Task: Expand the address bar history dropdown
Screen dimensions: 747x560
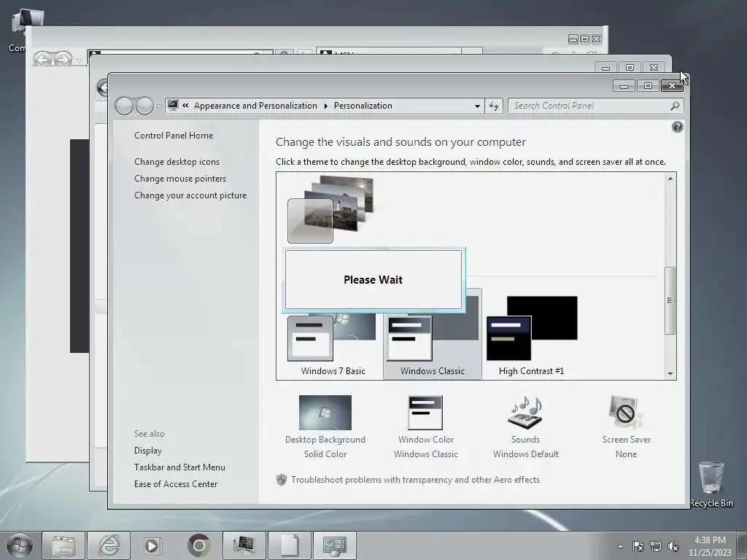Action: pyautogui.click(x=477, y=106)
